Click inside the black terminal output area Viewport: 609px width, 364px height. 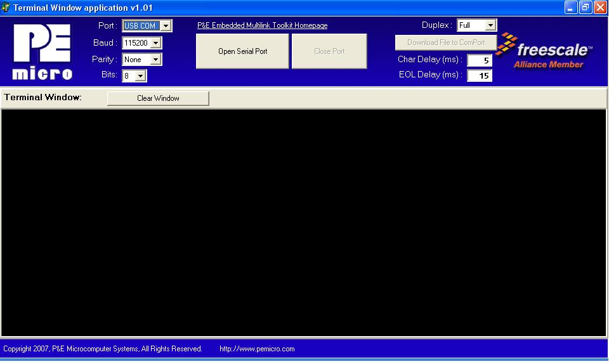pos(304,222)
